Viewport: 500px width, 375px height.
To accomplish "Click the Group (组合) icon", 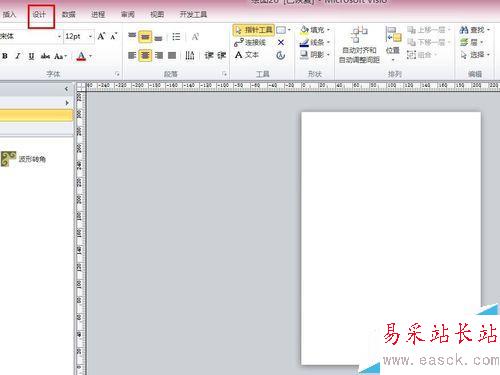I will coord(411,55).
